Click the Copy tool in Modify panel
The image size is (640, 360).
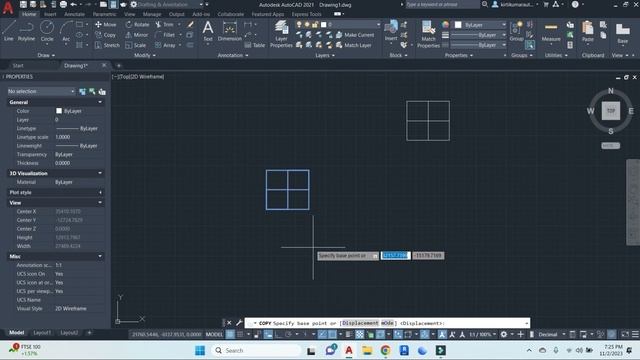point(105,35)
